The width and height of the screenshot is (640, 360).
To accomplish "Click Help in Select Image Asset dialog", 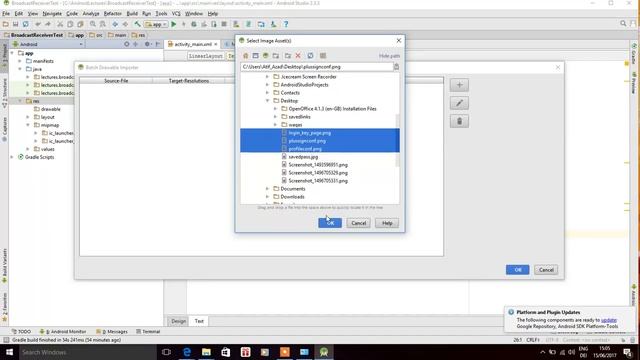I will tap(387, 223).
